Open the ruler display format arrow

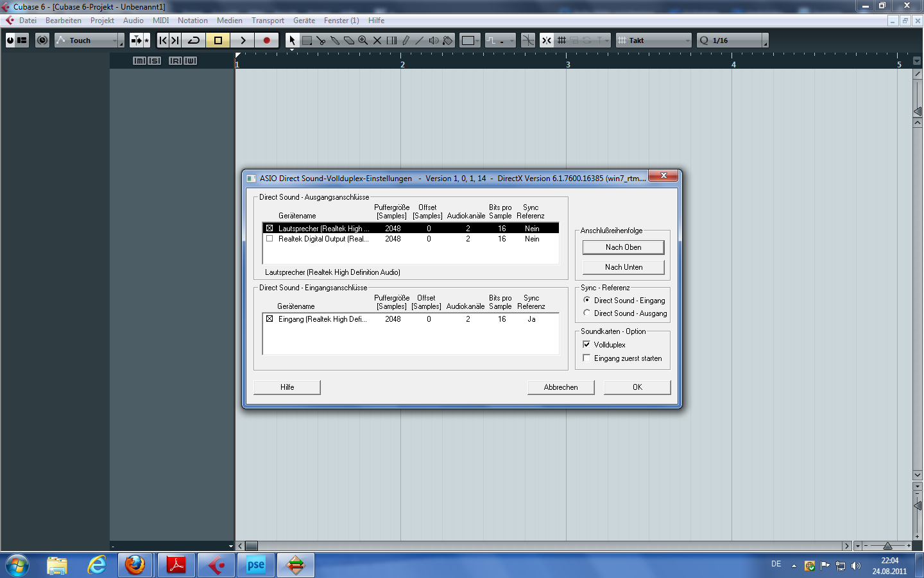(917, 62)
